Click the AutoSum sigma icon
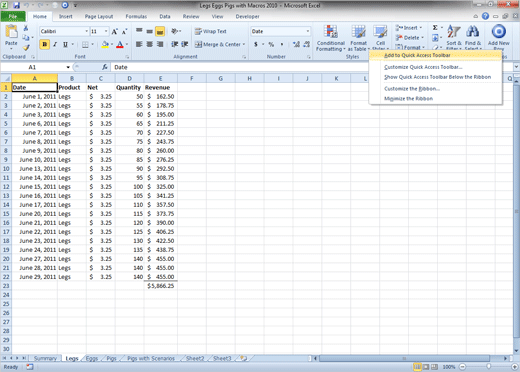520x372 pixels. point(435,28)
